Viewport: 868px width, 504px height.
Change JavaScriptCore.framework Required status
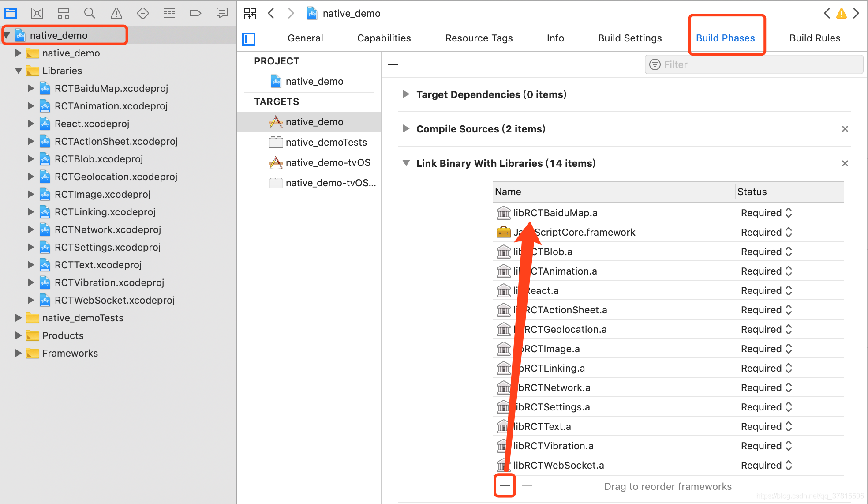[x=767, y=232]
